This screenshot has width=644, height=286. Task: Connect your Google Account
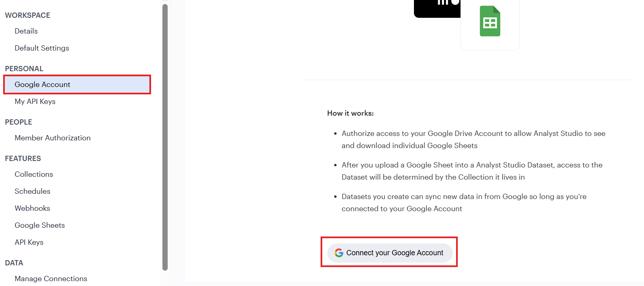click(390, 253)
